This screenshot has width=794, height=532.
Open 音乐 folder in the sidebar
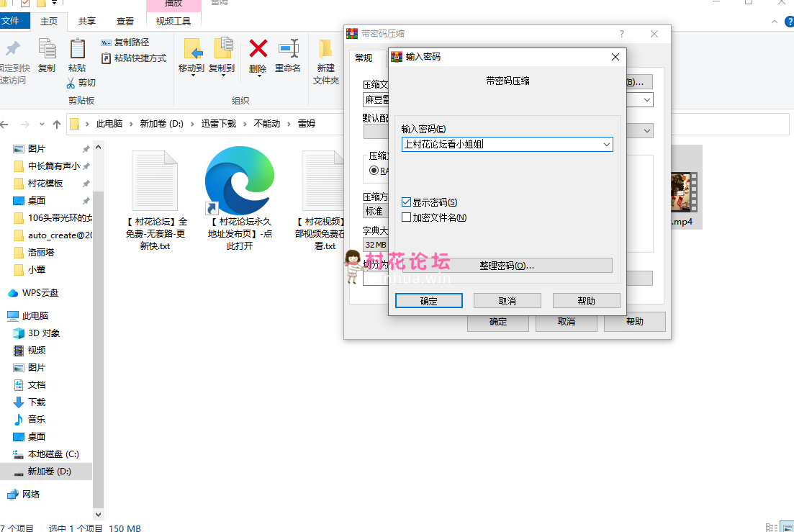[x=37, y=419]
